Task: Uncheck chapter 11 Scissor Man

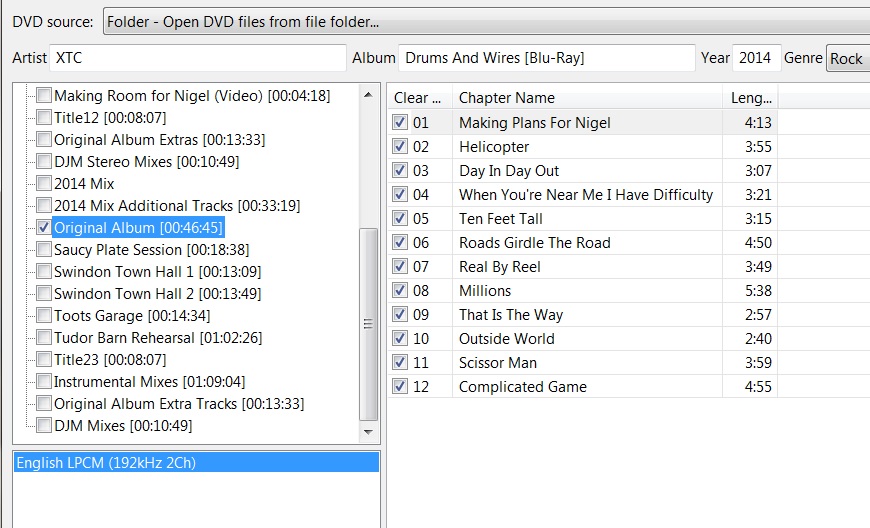Action: [x=399, y=362]
